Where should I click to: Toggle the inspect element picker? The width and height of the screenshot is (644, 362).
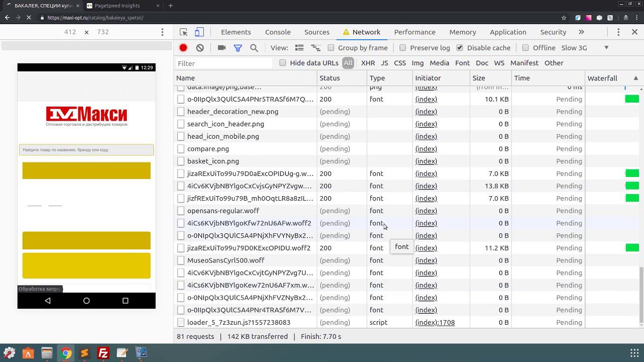[184, 32]
